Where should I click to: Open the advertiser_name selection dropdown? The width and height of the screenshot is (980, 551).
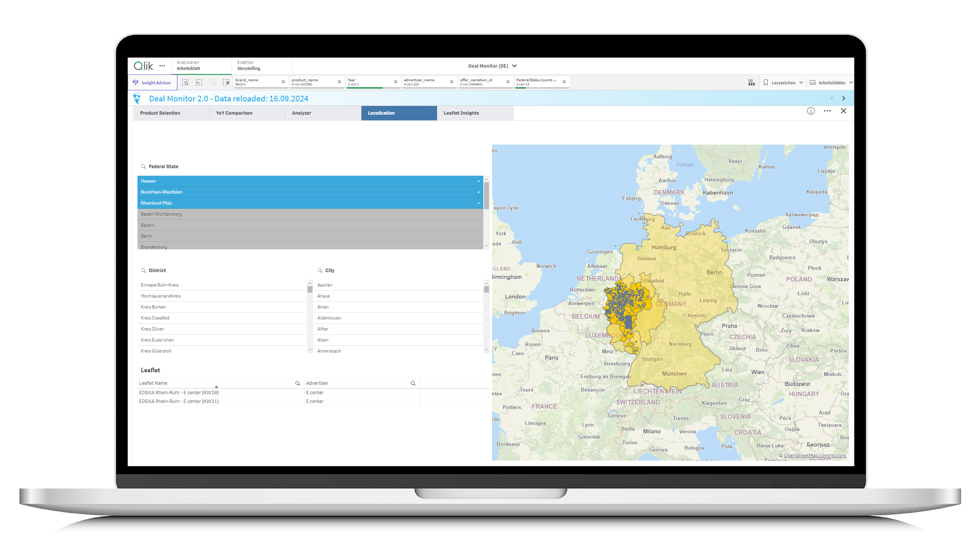pos(425,82)
